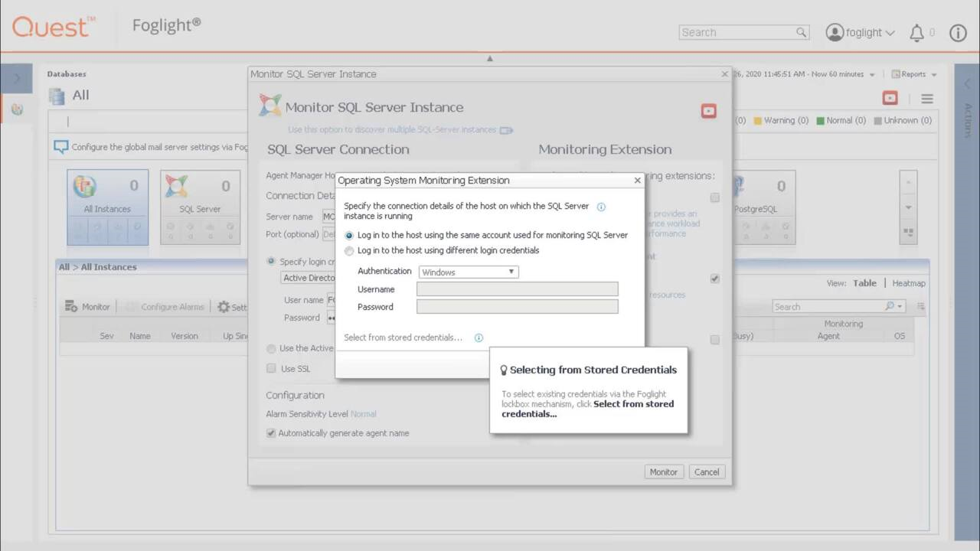The height and width of the screenshot is (551, 980).
Task: Click the Monitor button in the dialog
Action: coord(664,472)
